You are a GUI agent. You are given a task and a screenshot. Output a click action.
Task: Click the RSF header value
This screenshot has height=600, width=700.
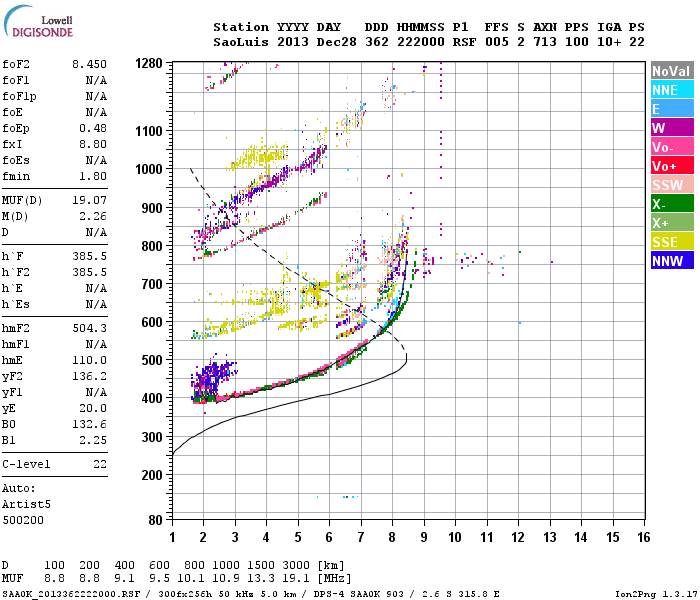(464, 42)
